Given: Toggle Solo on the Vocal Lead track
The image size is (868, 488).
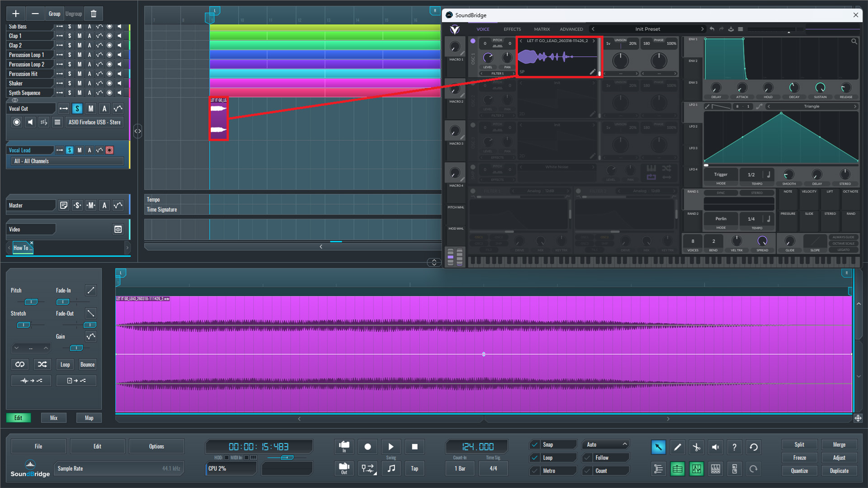Looking at the screenshot, I should (70, 150).
